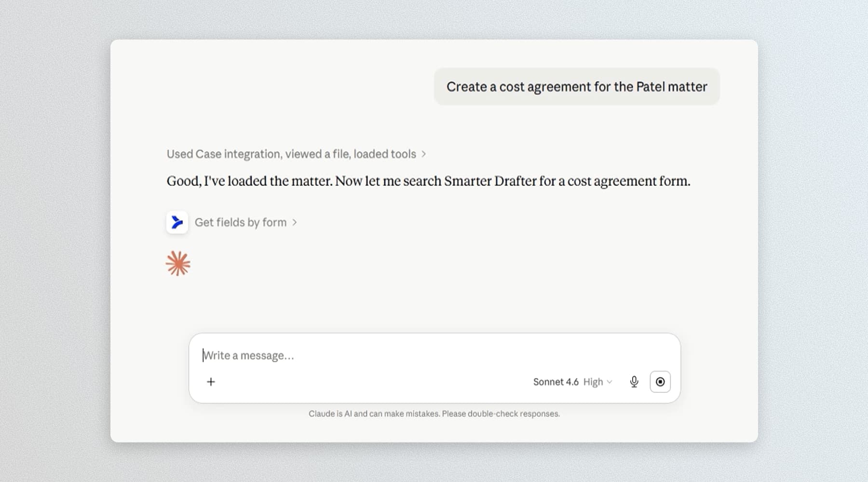
Task: Click the Patel matter user message bubble
Action: pyautogui.click(x=577, y=87)
